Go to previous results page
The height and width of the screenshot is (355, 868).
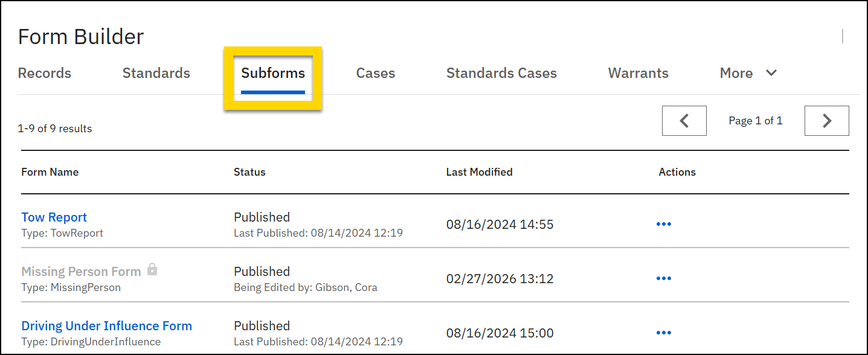(x=684, y=121)
